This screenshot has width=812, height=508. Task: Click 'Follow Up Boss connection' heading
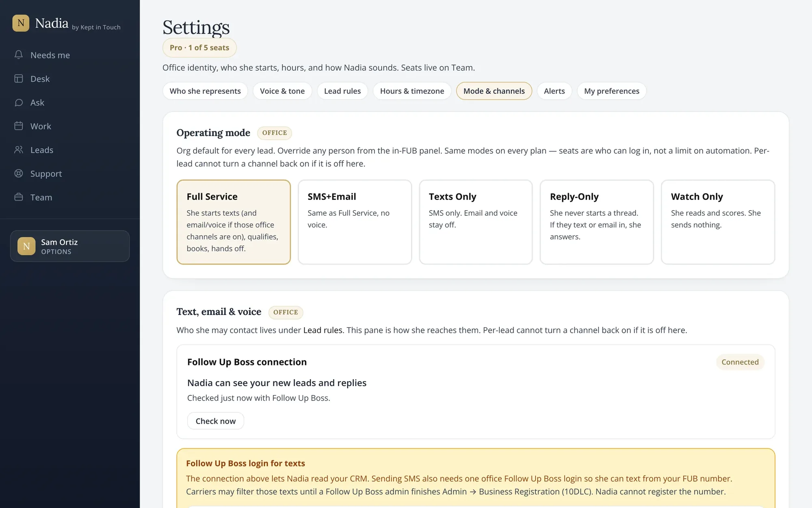(x=247, y=362)
